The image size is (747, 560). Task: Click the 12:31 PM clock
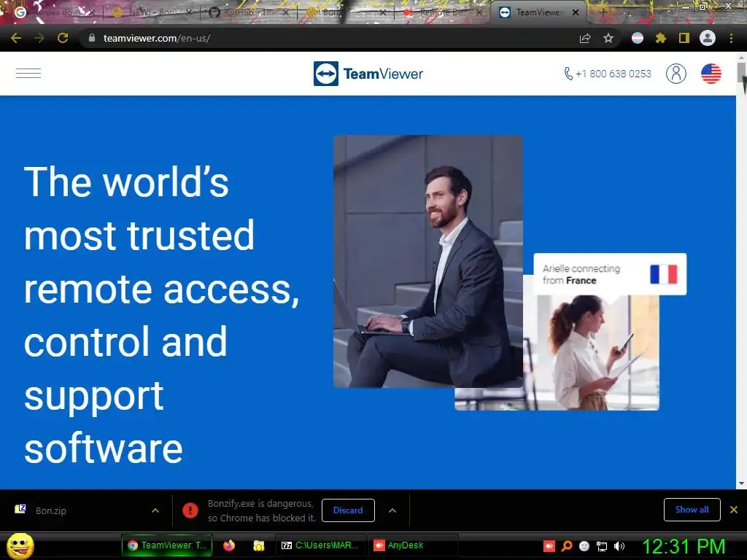point(684,546)
